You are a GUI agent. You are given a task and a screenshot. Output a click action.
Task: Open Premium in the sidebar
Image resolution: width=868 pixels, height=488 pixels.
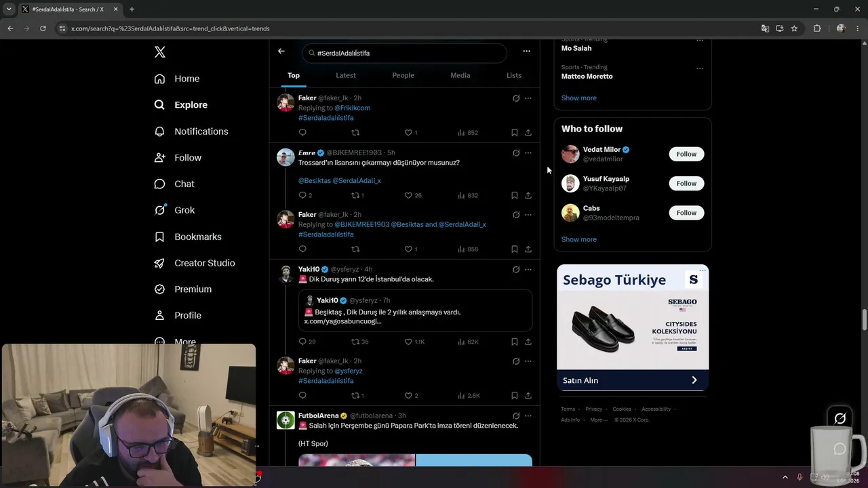(183, 289)
